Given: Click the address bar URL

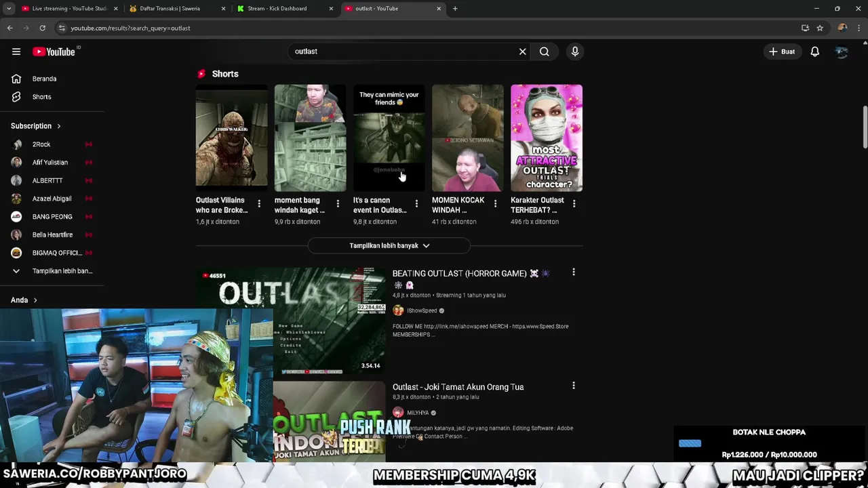Looking at the screenshot, I should 130,28.
